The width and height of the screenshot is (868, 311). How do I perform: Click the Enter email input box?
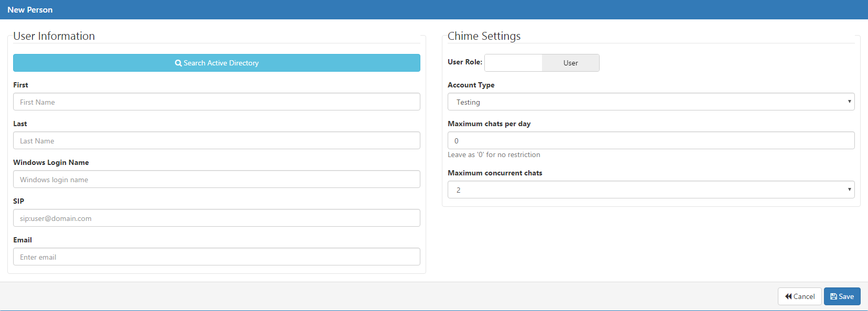(216, 257)
